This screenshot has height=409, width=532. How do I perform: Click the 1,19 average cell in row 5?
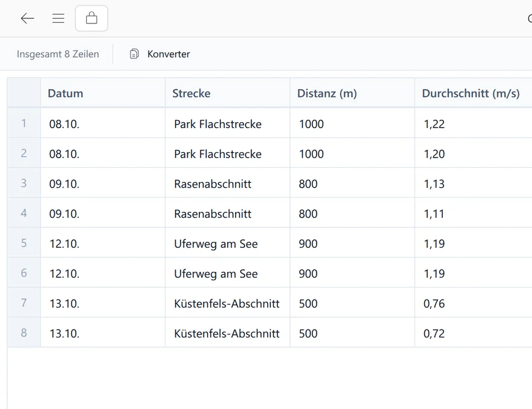(474, 243)
